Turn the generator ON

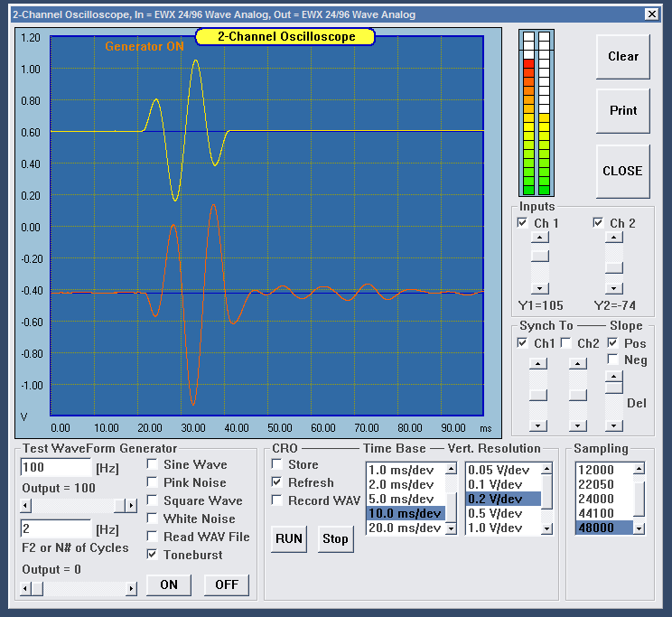coord(169,584)
